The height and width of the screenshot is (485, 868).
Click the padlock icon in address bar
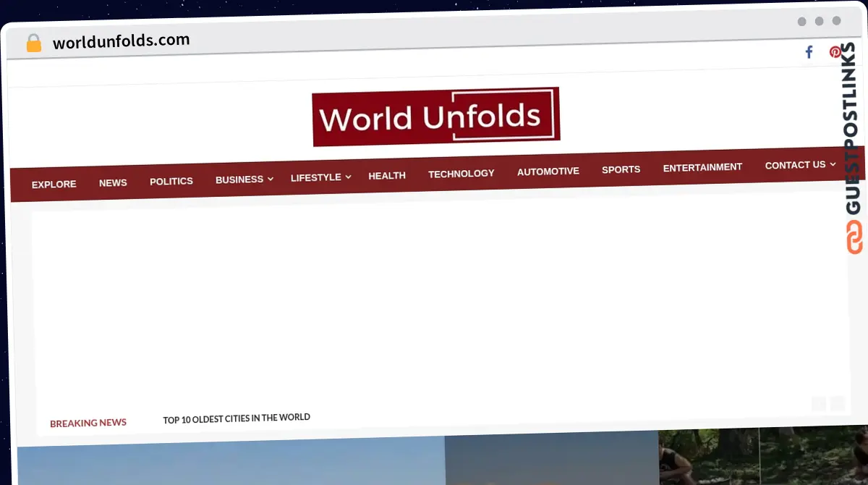point(33,43)
